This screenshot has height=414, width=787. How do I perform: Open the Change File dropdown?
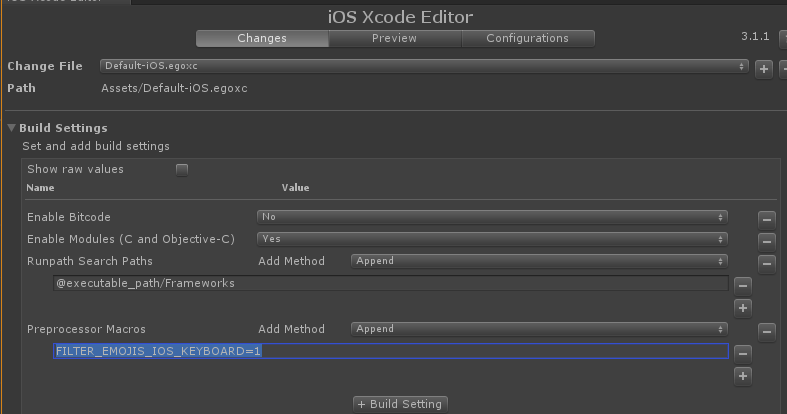[423, 66]
